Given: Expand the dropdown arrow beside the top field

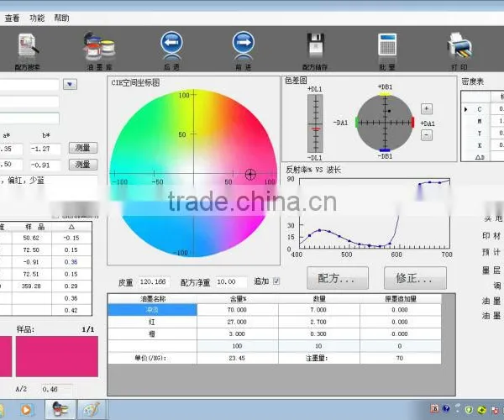Looking at the screenshot, I should click(70, 85).
